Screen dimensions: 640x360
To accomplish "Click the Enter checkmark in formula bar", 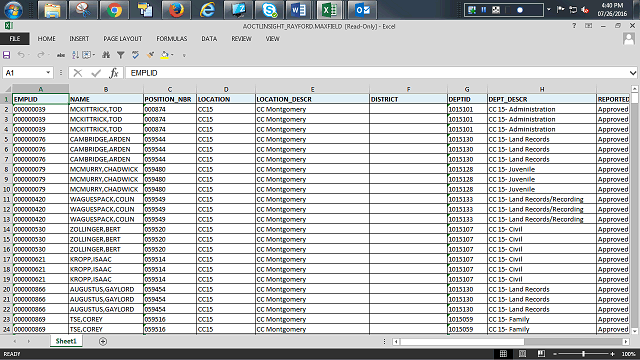I will 96,73.
